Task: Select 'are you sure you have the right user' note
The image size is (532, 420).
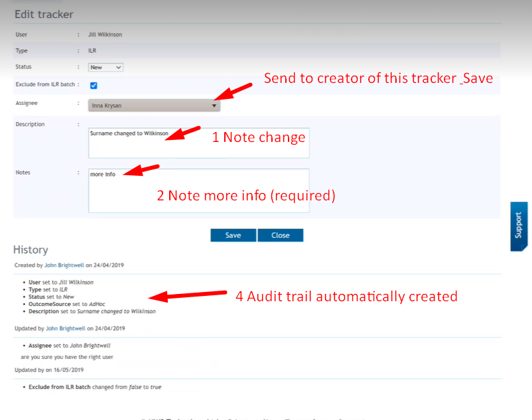Action: 67,357
